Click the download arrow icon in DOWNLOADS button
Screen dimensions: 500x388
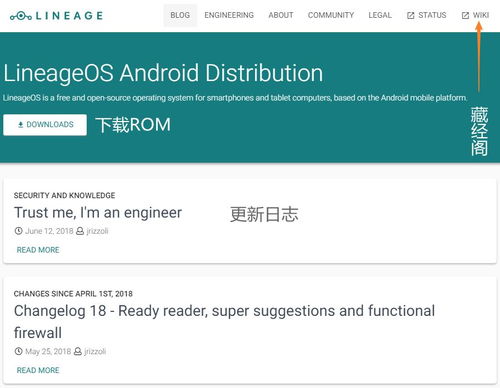pyautogui.click(x=20, y=125)
